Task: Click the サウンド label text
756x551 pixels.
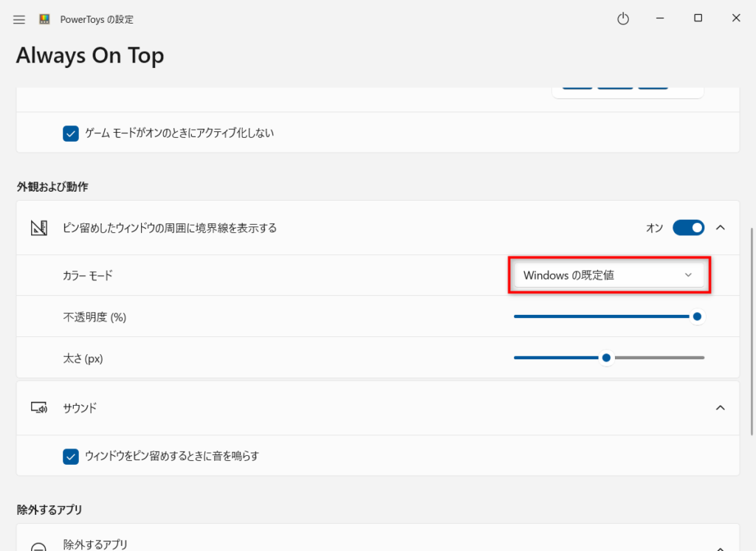Action: 80,408
